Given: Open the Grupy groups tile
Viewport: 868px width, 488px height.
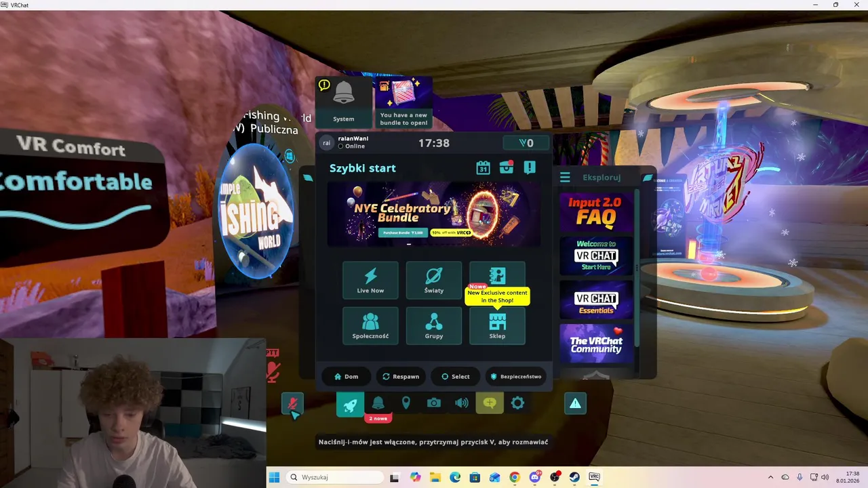Looking at the screenshot, I should [434, 325].
